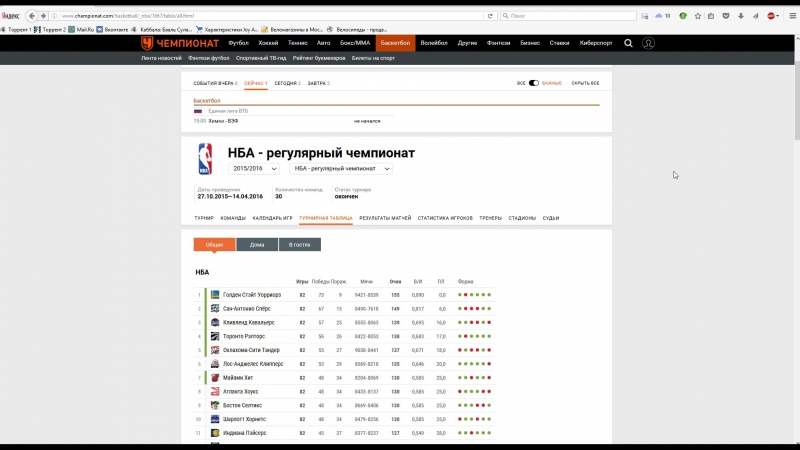This screenshot has height=450, width=800.
Task: Open the Торонто Рэпторс team link
Action: point(244,336)
